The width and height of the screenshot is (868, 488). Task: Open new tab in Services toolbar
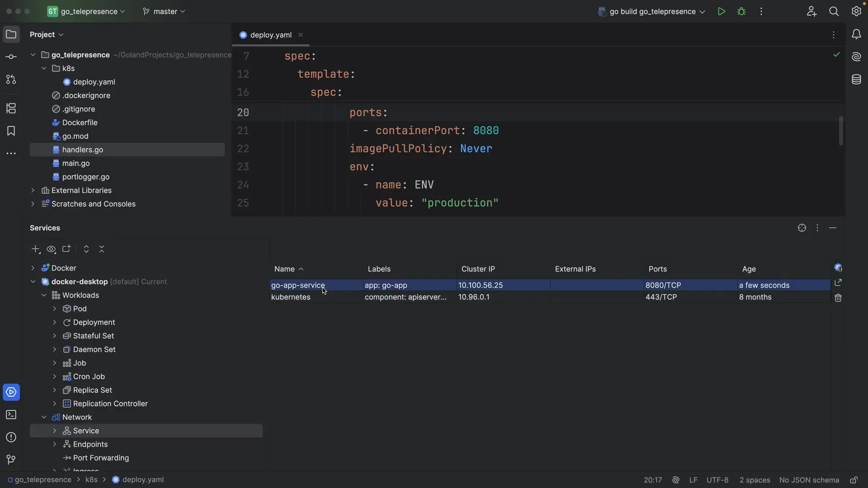tap(66, 249)
